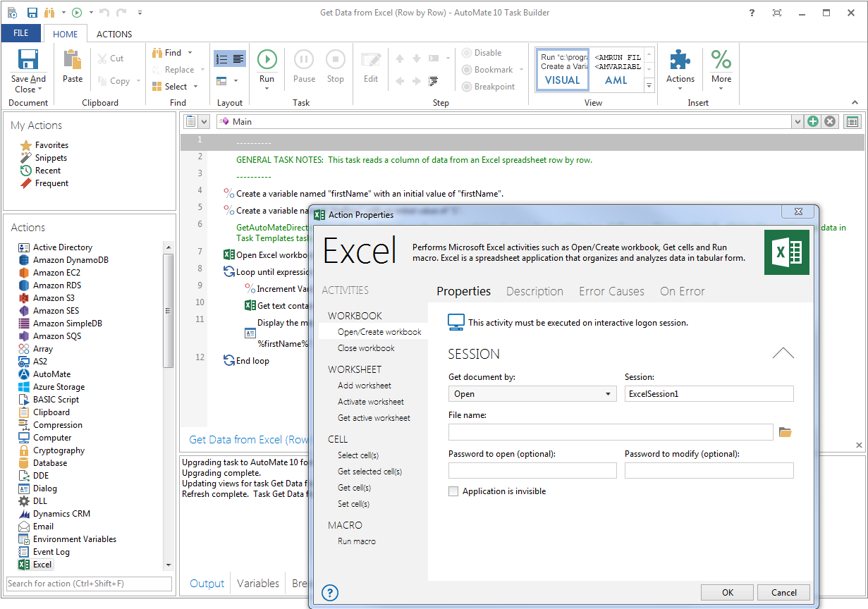Click the green add function plus icon

(x=813, y=121)
